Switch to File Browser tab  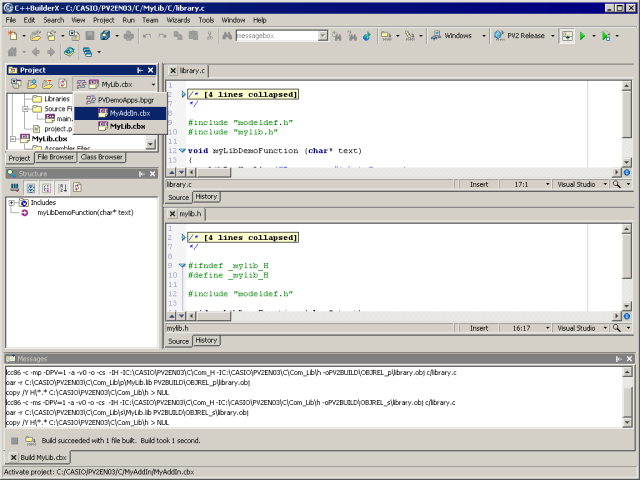(x=56, y=157)
